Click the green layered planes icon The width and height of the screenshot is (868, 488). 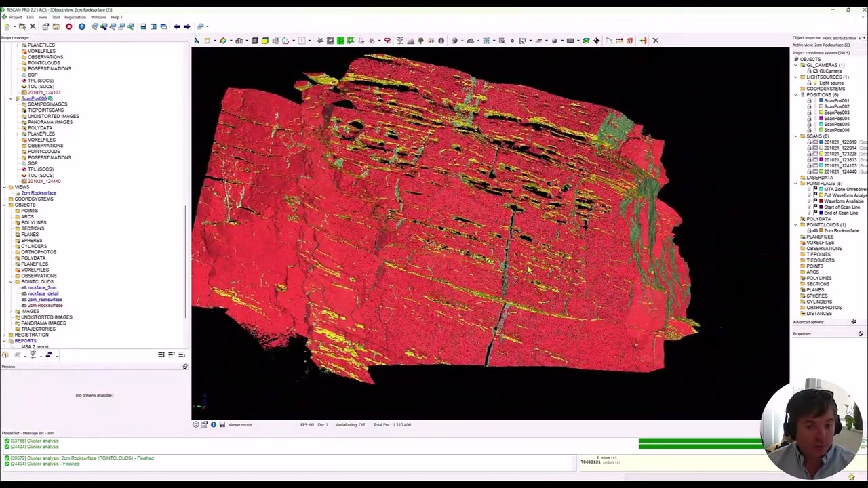click(586, 41)
